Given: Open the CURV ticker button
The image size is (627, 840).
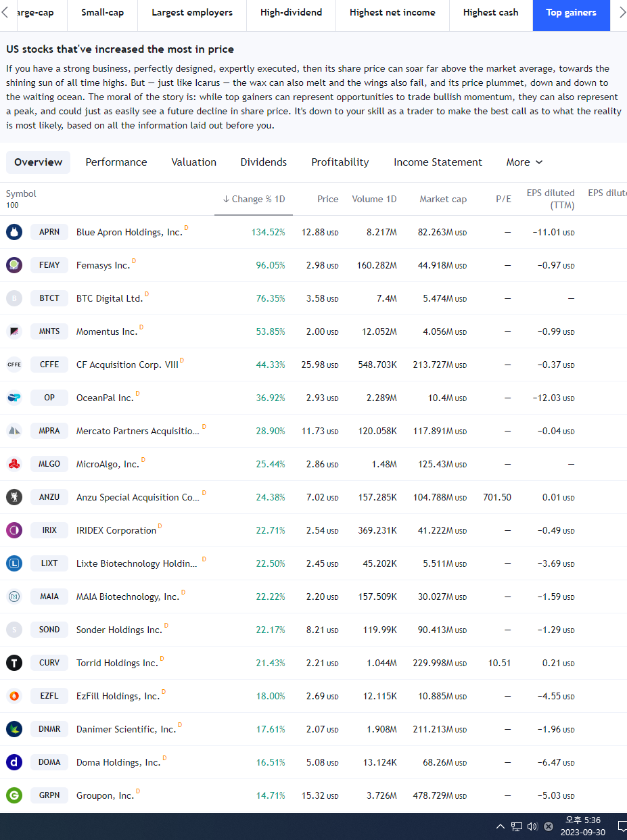Looking at the screenshot, I should [49, 663].
